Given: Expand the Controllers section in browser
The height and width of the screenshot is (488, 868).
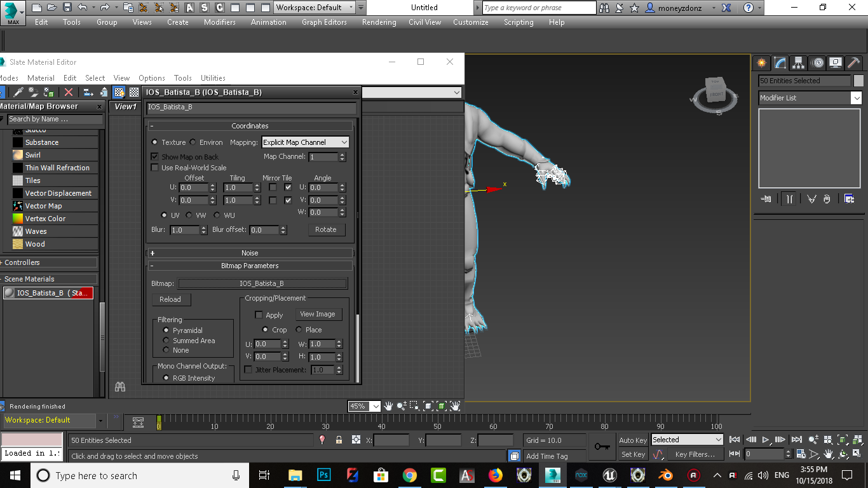Looking at the screenshot, I should 49,262.
